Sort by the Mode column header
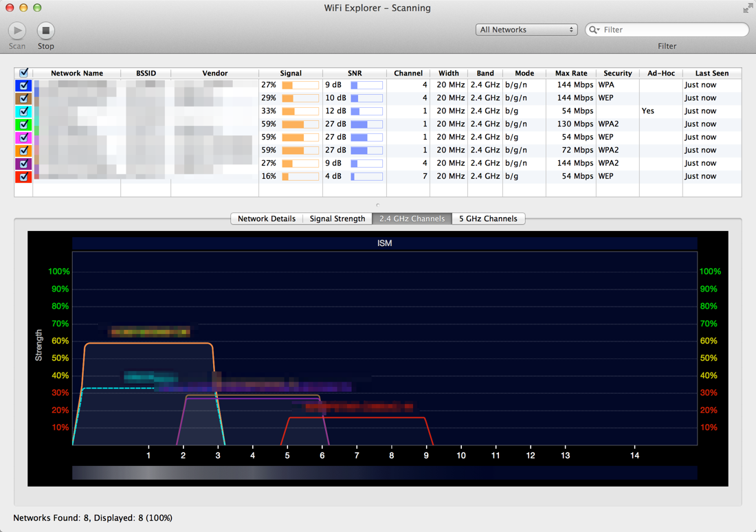The width and height of the screenshot is (756, 532). point(524,73)
